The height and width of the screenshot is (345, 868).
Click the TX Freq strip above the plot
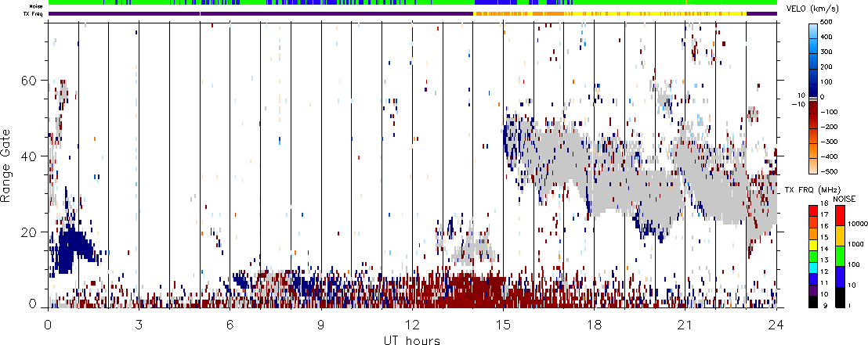412,13
